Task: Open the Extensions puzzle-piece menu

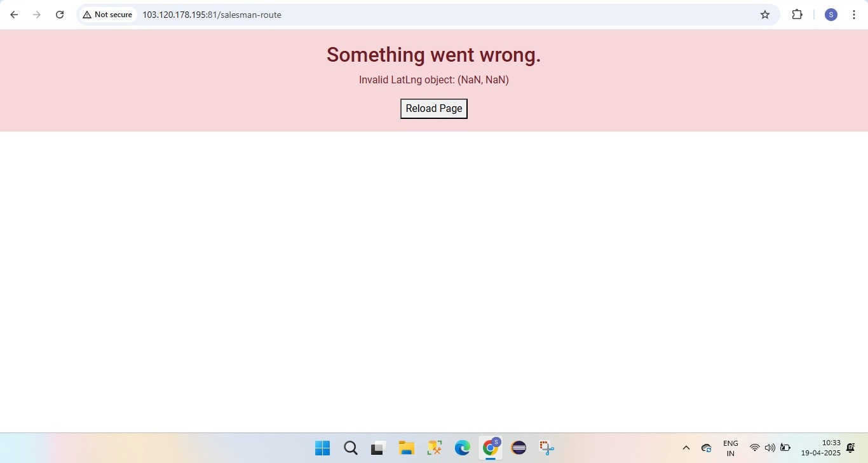Action: (x=797, y=15)
